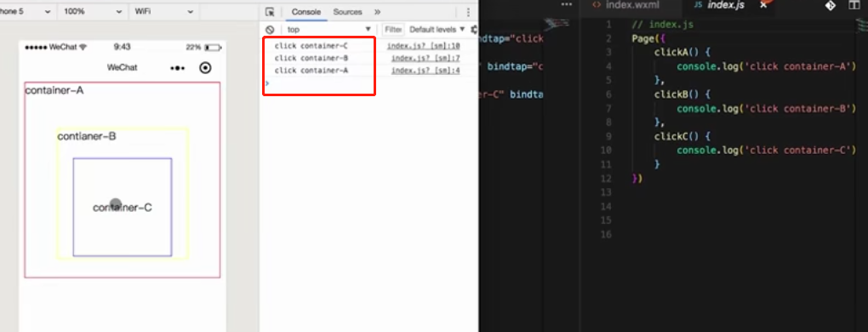Click the 'clickA() {' code on line 3
This screenshot has width=868, height=332.
tap(682, 53)
